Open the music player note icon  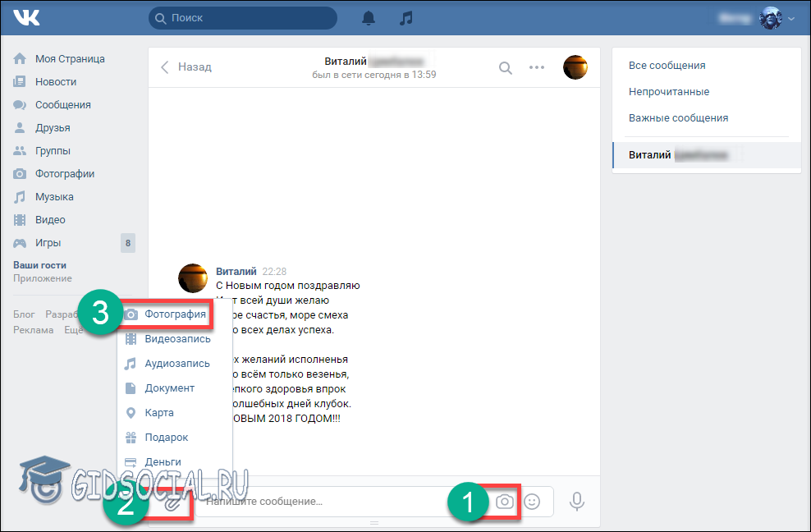pos(405,18)
